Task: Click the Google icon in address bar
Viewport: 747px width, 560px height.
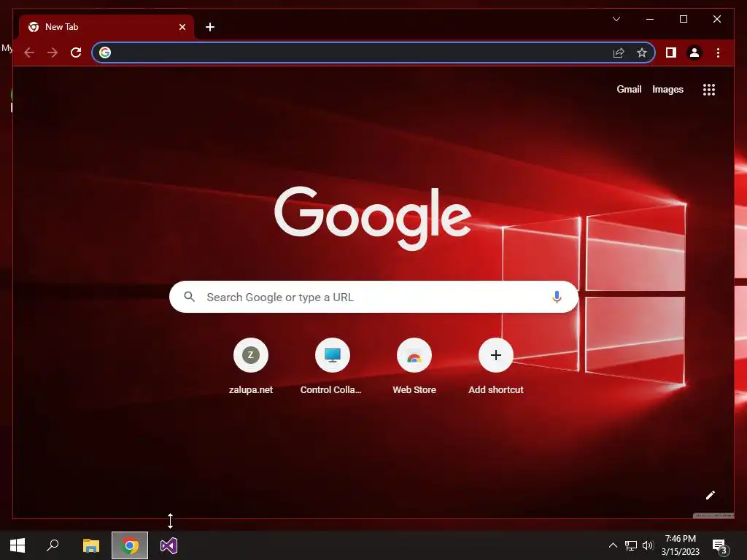Action: point(105,52)
